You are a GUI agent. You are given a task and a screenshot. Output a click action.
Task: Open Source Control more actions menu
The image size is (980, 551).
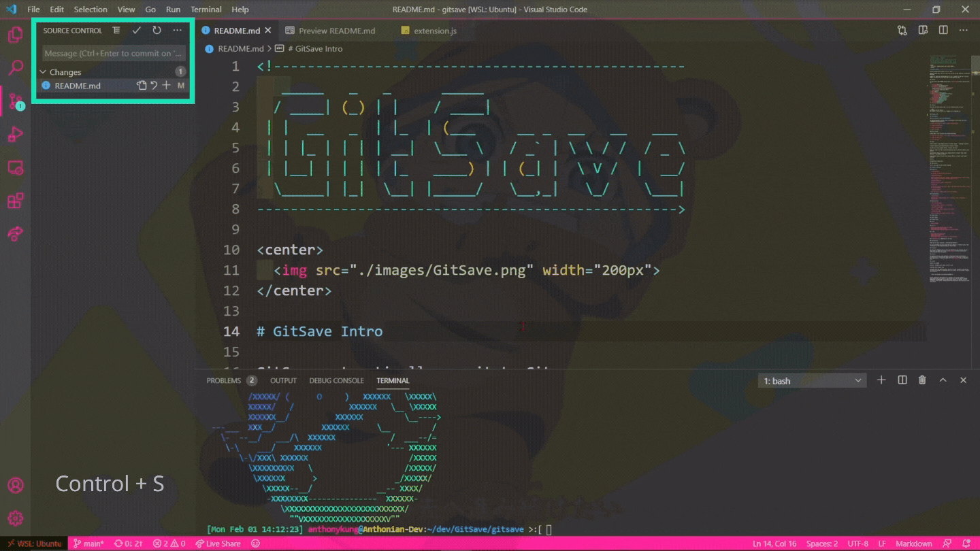coord(178,31)
